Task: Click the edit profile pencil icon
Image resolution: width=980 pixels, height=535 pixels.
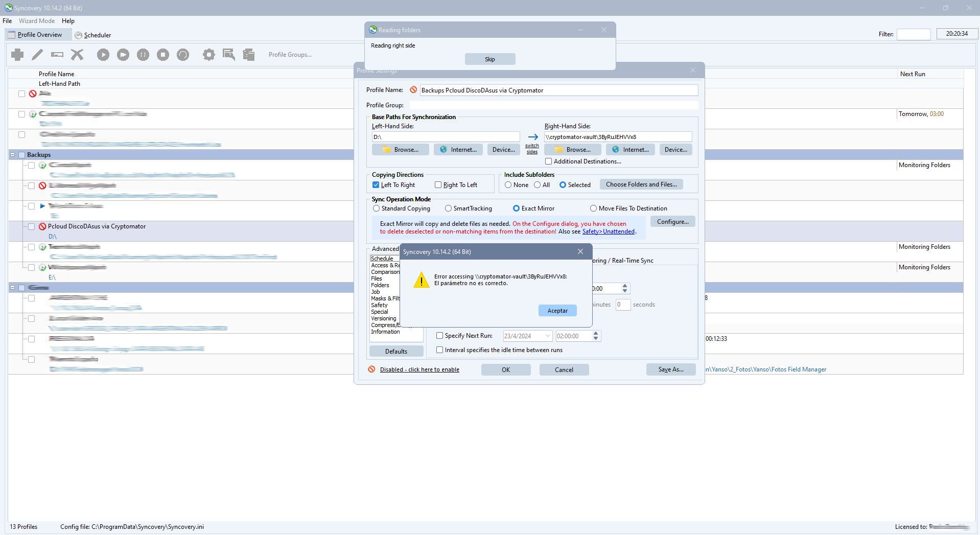Action: coord(37,55)
